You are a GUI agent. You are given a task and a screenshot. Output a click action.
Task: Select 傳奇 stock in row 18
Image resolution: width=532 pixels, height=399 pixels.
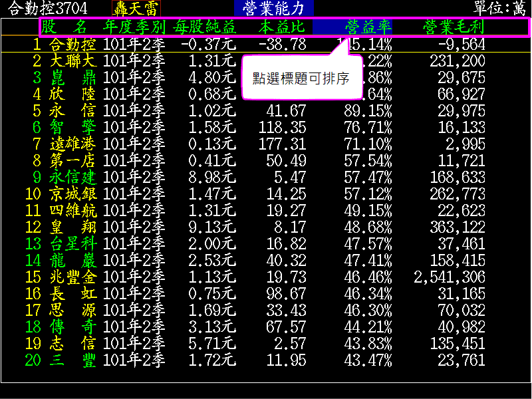pyautogui.click(x=72, y=327)
